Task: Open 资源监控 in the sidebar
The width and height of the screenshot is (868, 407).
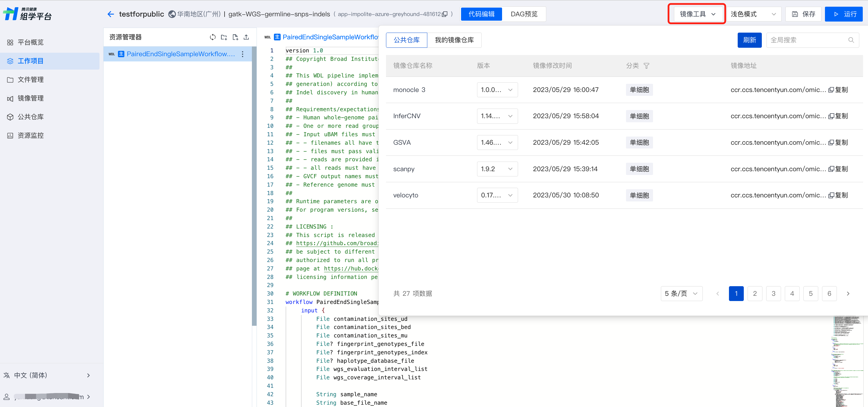Action: pos(50,135)
